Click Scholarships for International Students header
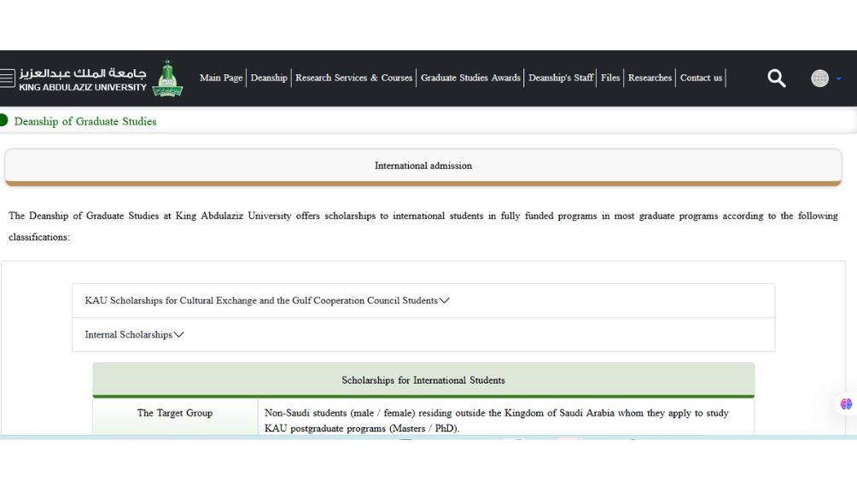857x504 pixels. (x=423, y=380)
